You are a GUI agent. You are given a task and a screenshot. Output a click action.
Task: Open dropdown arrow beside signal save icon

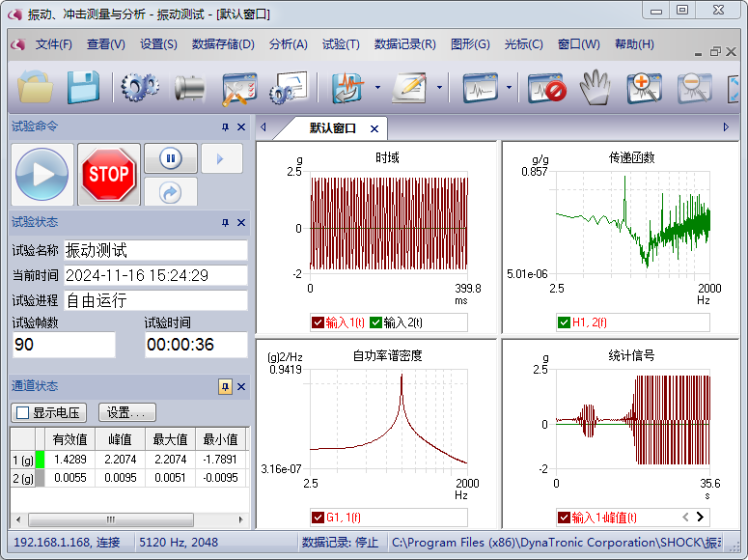click(x=377, y=87)
